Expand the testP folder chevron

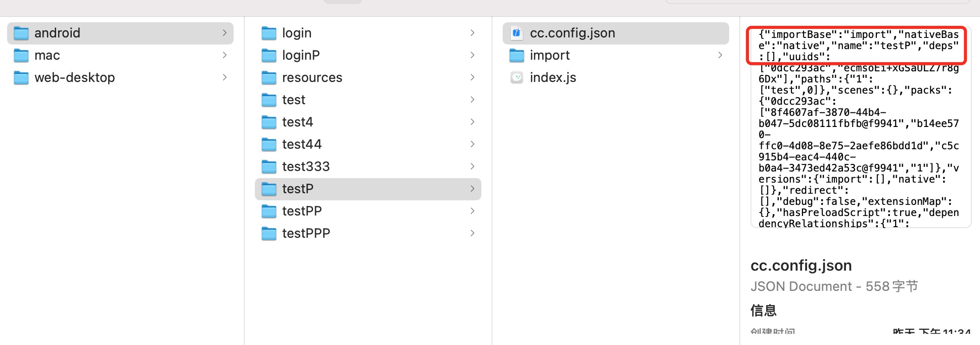coord(472,189)
